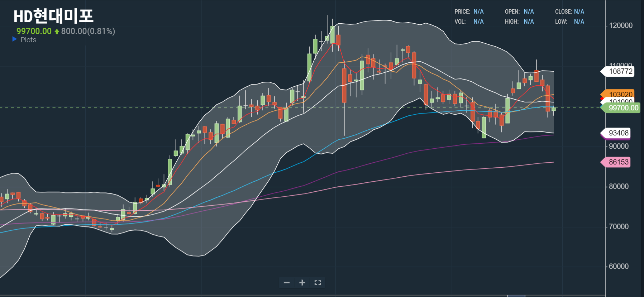Click the green up-arrow change indicator
The height and width of the screenshot is (297, 644).
click(x=57, y=32)
